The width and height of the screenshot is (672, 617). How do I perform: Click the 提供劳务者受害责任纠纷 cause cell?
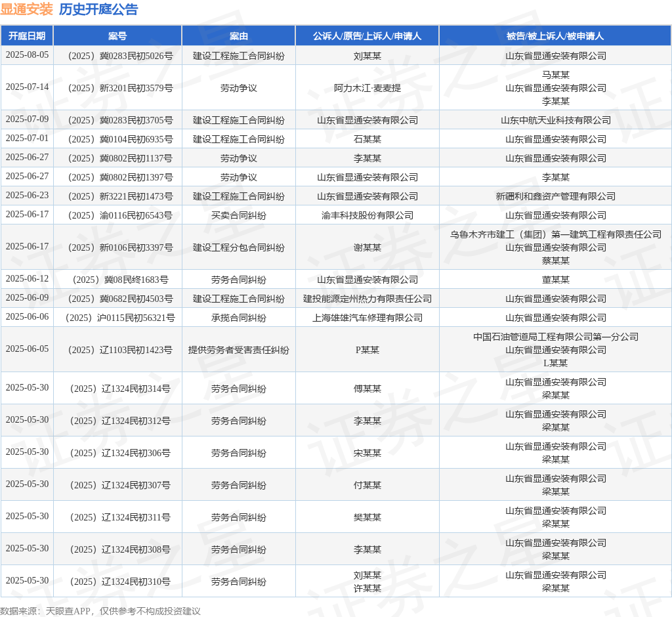pyautogui.click(x=239, y=350)
